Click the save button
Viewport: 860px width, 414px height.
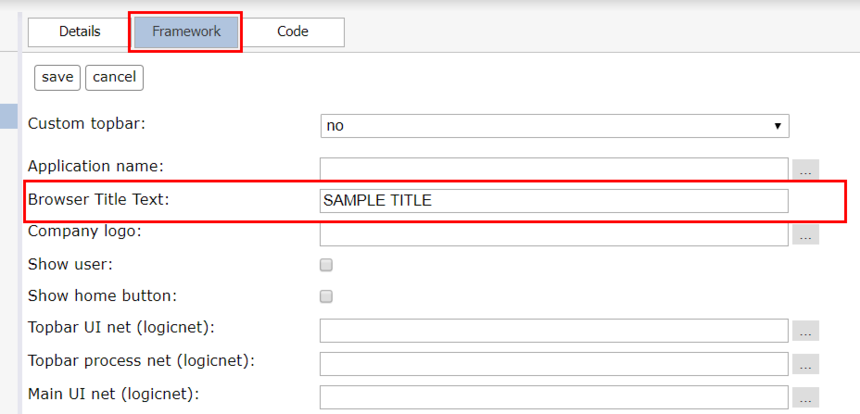tap(58, 78)
